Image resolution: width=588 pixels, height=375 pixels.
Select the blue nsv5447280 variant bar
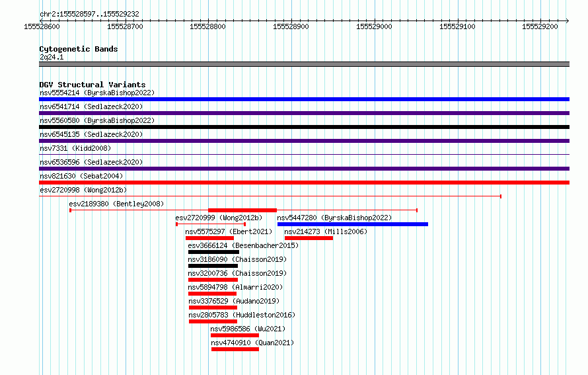pyautogui.click(x=353, y=224)
